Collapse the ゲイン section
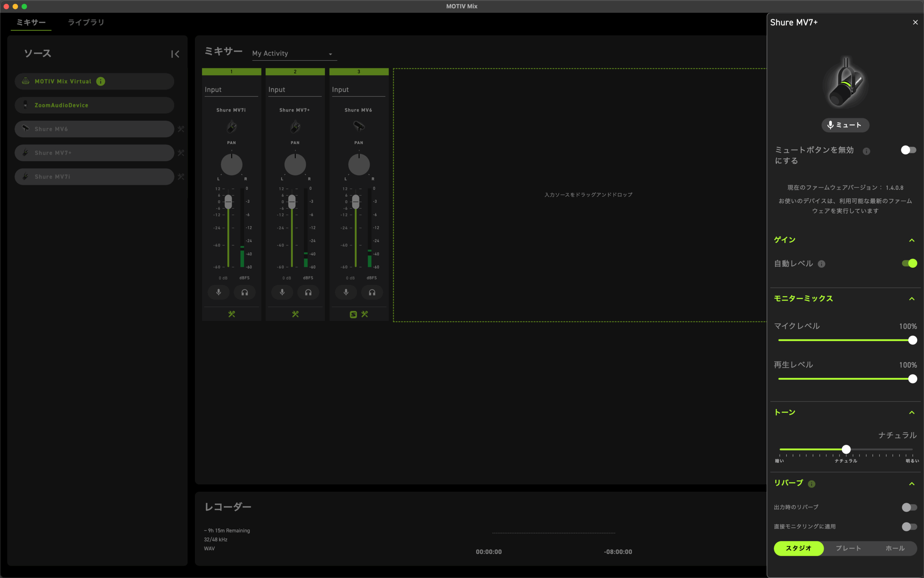 (912, 240)
